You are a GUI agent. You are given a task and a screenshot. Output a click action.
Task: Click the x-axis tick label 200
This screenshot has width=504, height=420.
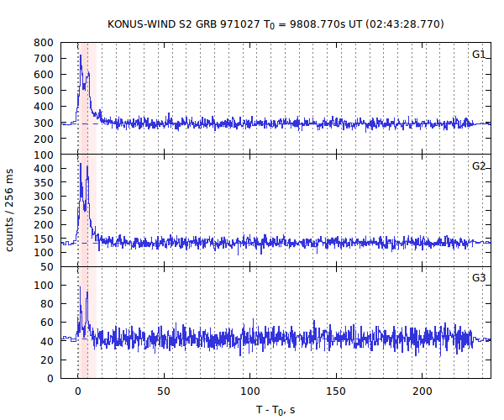pos(422,391)
